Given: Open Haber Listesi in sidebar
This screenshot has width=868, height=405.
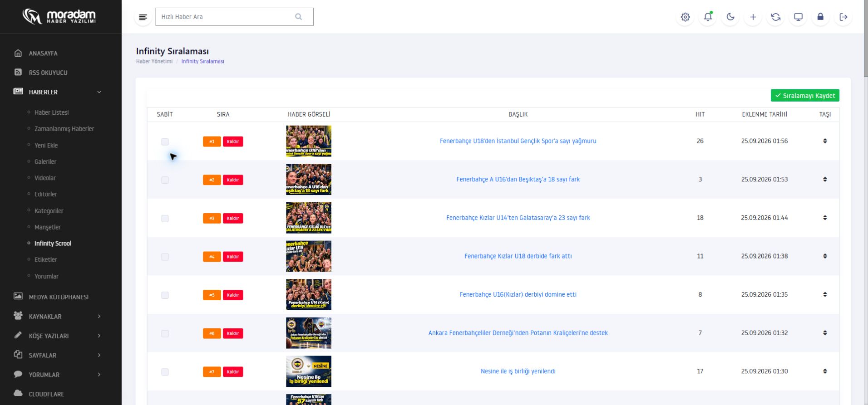Looking at the screenshot, I should [x=52, y=112].
